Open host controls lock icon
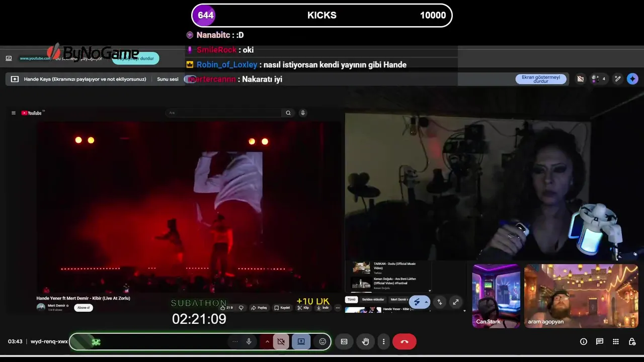Image resolution: width=644 pixels, height=362 pixels. click(632, 341)
